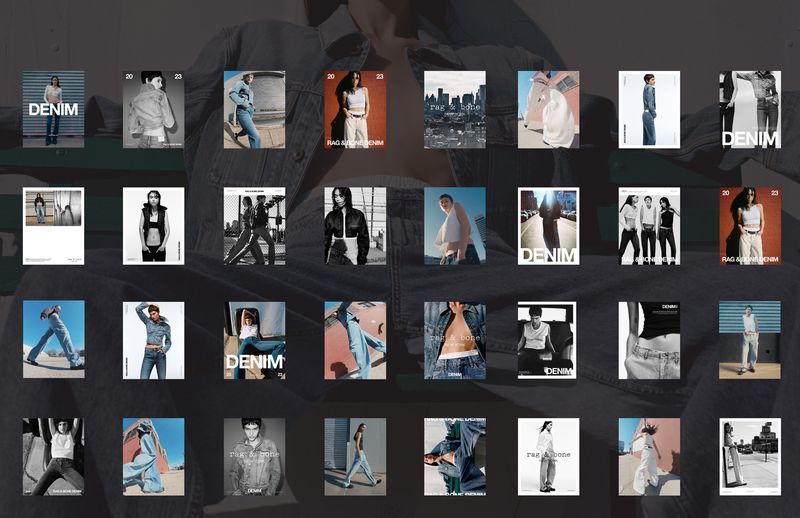Open the open denim jacket close-up rag & bone cover
The height and width of the screenshot is (518, 800).
(455, 340)
